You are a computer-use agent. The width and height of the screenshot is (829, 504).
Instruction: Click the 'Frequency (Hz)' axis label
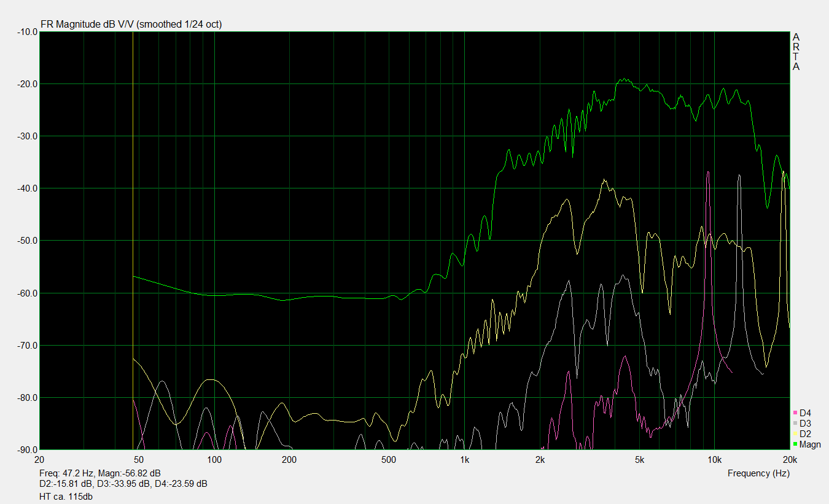click(758, 473)
